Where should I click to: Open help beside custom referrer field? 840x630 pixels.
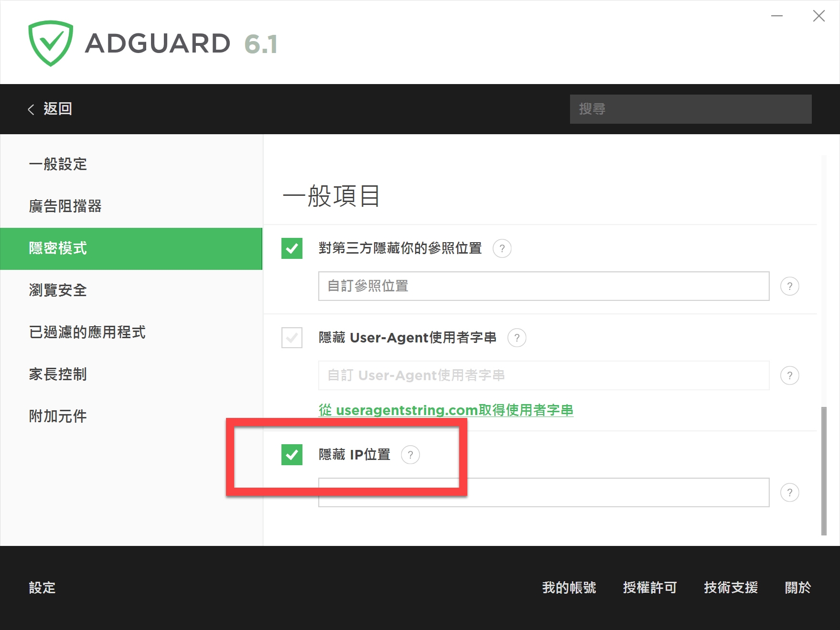click(789, 286)
